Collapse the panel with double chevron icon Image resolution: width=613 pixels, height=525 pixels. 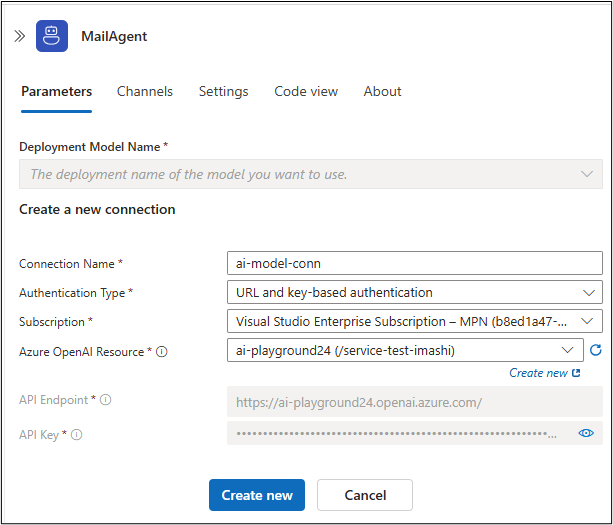click(x=19, y=36)
